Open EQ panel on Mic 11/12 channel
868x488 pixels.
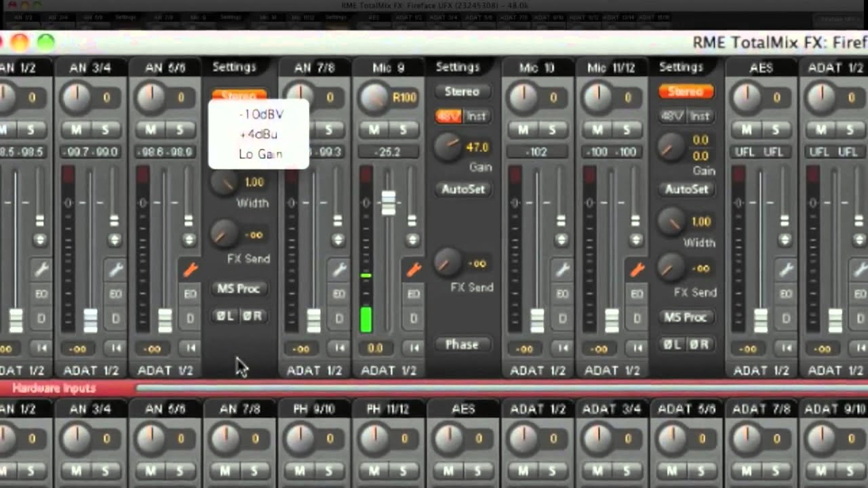tap(637, 294)
